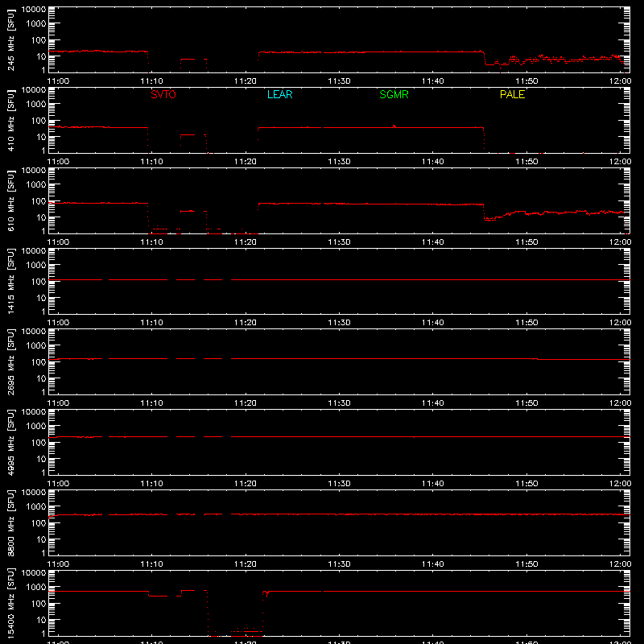Select the 15400 MHz [SFU] axis title
Viewport: 644px width, 644px height.
coord(11,603)
